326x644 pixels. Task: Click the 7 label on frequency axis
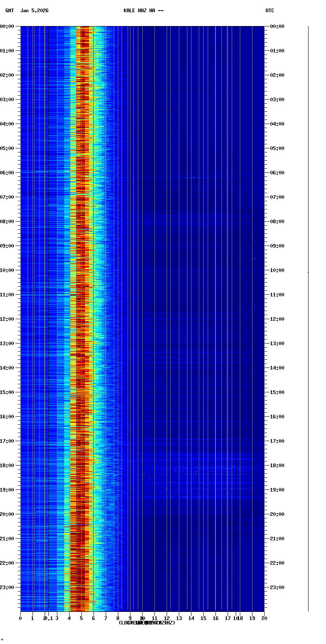(106, 618)
